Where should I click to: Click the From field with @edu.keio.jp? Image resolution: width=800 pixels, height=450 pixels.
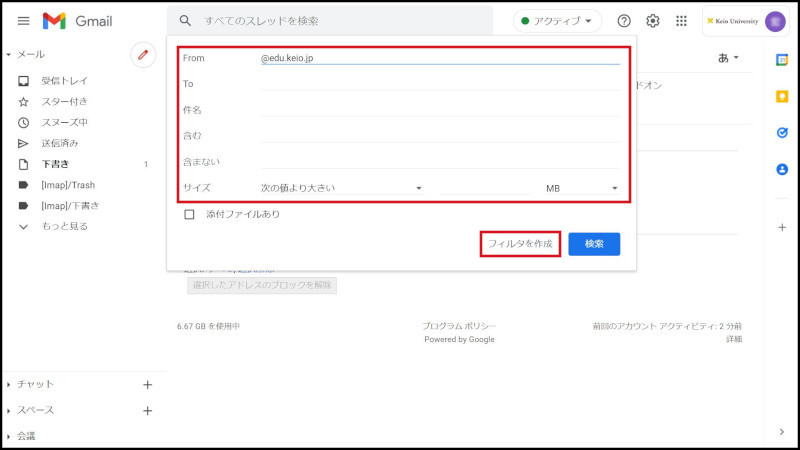tap(440, 58)
